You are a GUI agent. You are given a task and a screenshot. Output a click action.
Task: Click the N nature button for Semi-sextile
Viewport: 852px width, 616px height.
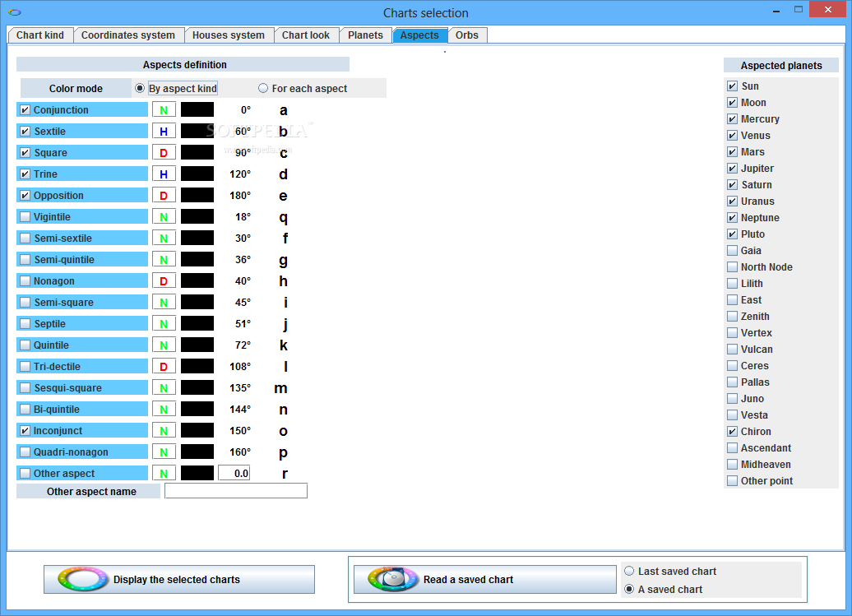pyautogui.click(x=164, y=238)
